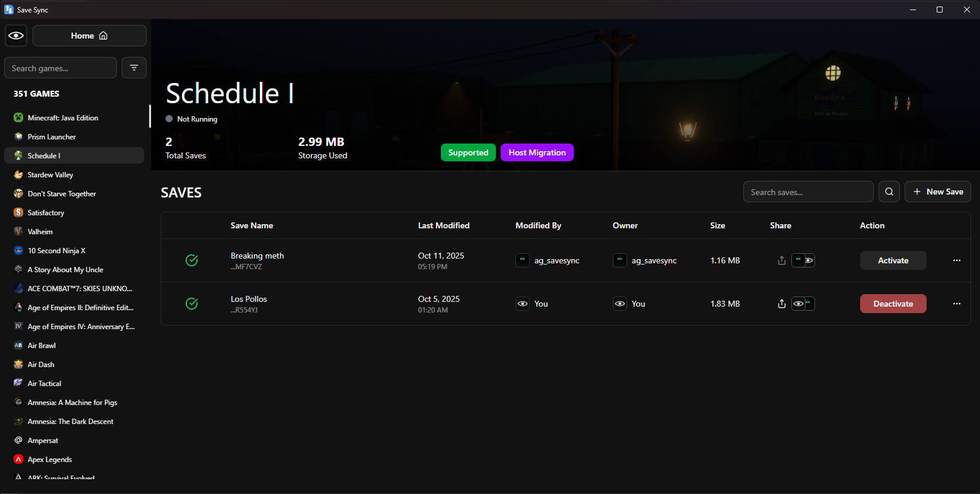Click the Share column header
The image size is (980, 494).
click(x=781, y=225)
